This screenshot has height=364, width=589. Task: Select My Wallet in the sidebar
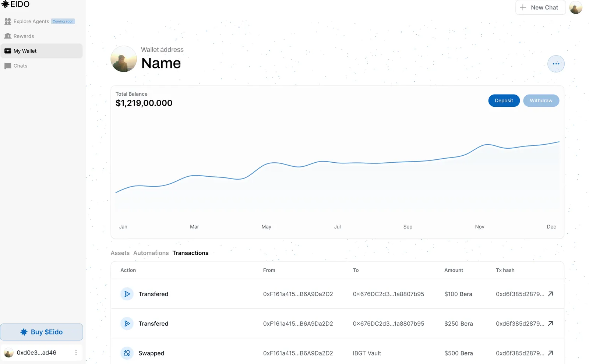[41, 51]
